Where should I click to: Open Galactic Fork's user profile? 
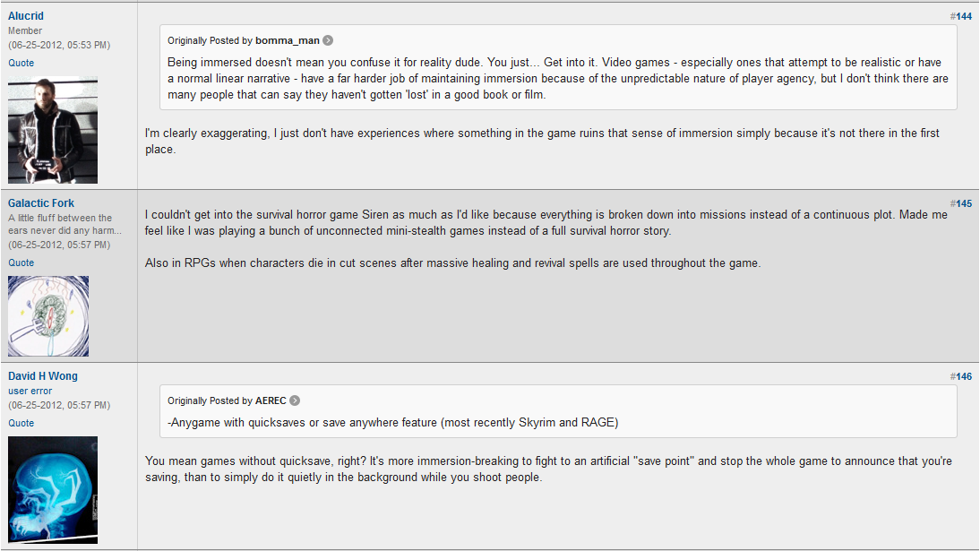click(41, 203)
